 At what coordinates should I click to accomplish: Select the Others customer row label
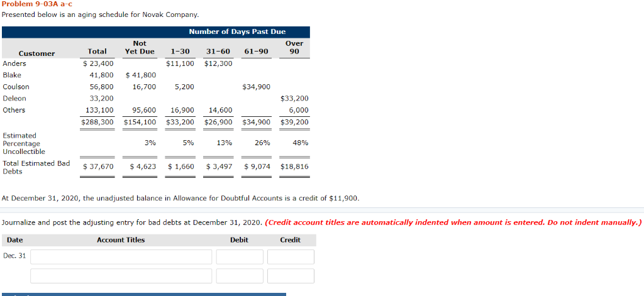click(14, 109)
